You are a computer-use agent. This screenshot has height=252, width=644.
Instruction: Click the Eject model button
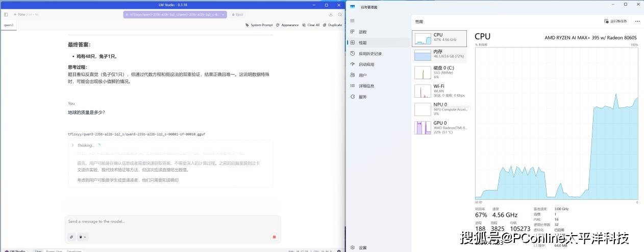click(237, 14)
